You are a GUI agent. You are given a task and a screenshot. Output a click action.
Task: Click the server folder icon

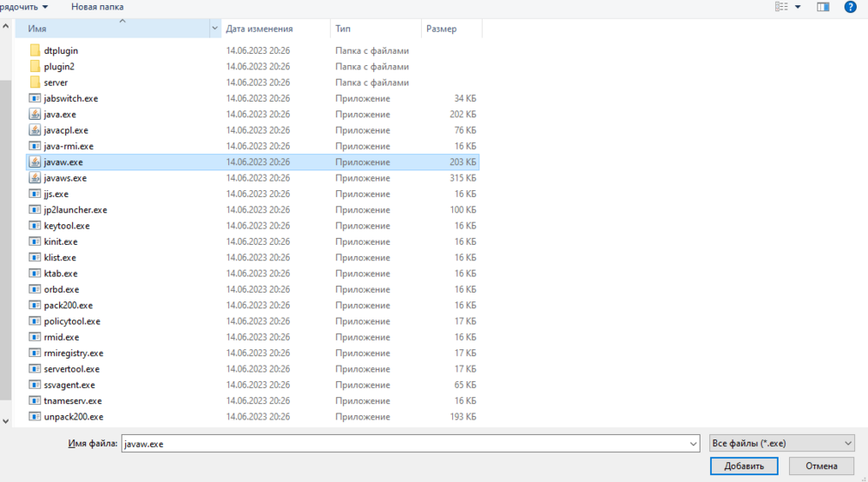35,83
